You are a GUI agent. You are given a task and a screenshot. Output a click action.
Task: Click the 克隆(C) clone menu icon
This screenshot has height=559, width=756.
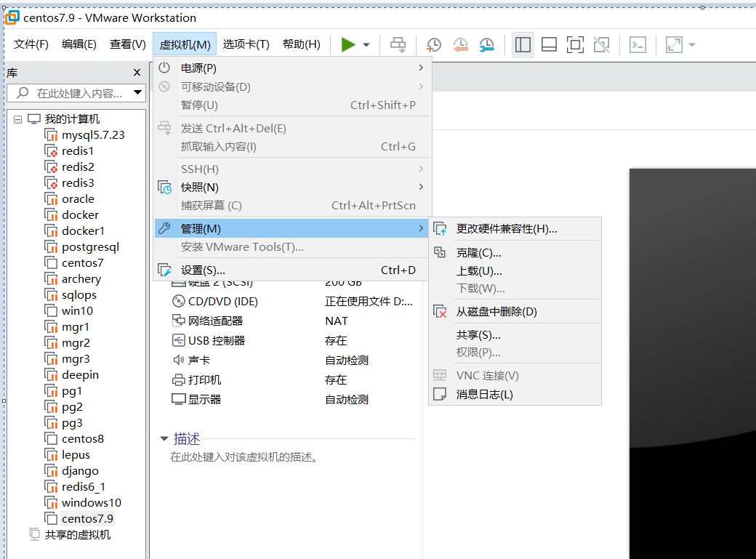(440, 252)
